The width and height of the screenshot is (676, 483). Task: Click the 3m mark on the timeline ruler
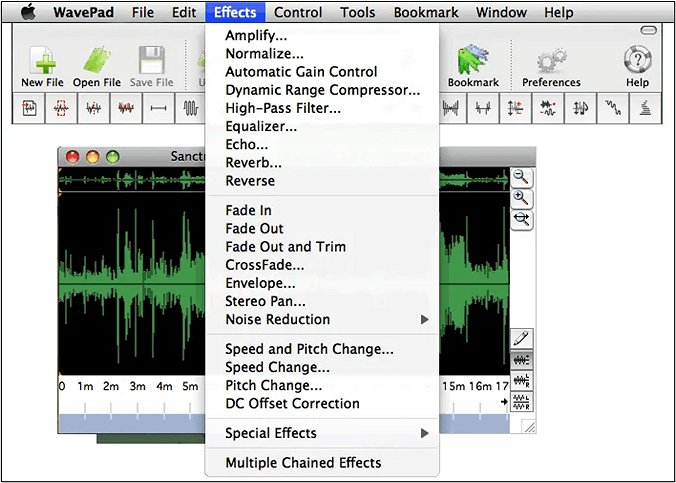click(x=138, y=386)
